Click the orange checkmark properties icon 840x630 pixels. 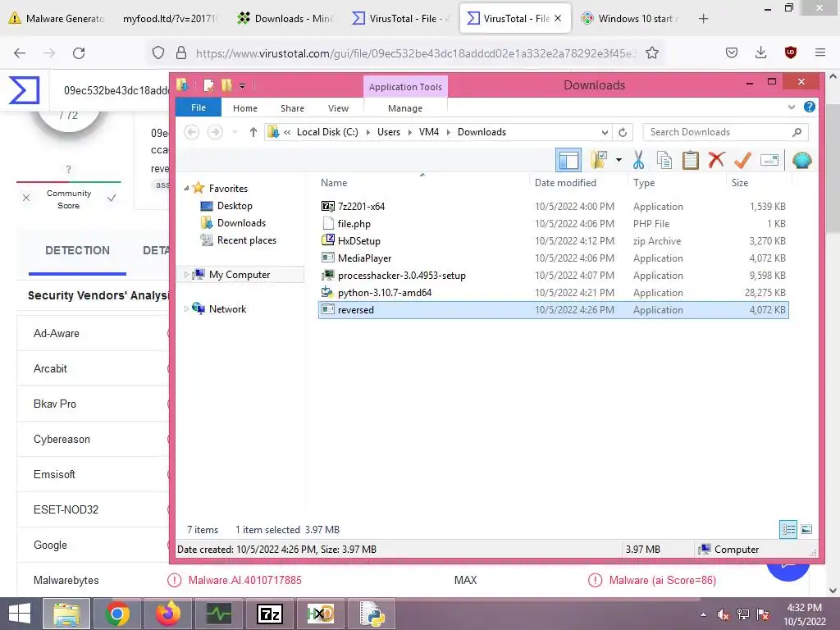[742, 160]
